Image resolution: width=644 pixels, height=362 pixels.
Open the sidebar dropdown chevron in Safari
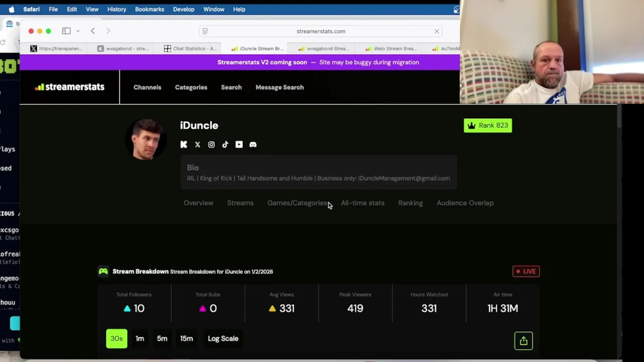click(78, 31)
